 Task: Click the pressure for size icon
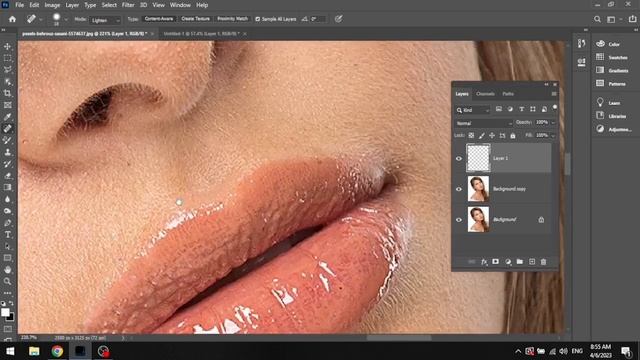tap(338, 19)
